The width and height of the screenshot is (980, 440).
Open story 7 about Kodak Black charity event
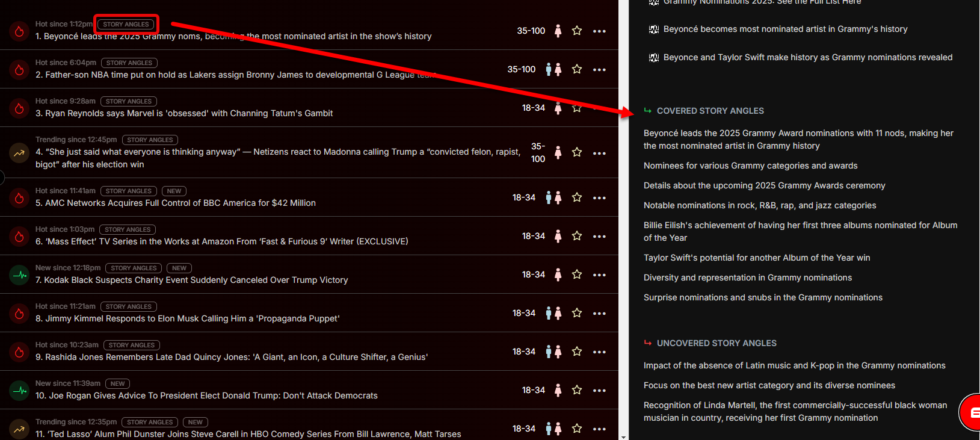[x=192, y=280]
